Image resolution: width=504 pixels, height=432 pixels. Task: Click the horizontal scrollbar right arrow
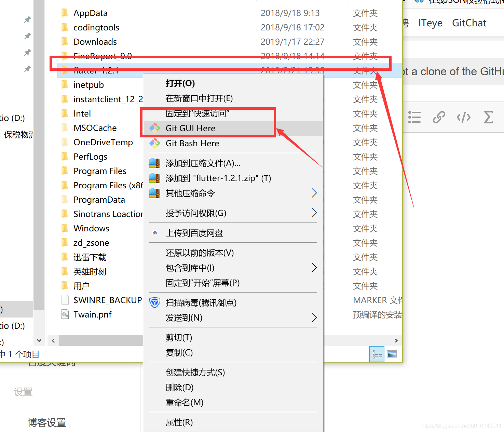click(396, 340)
